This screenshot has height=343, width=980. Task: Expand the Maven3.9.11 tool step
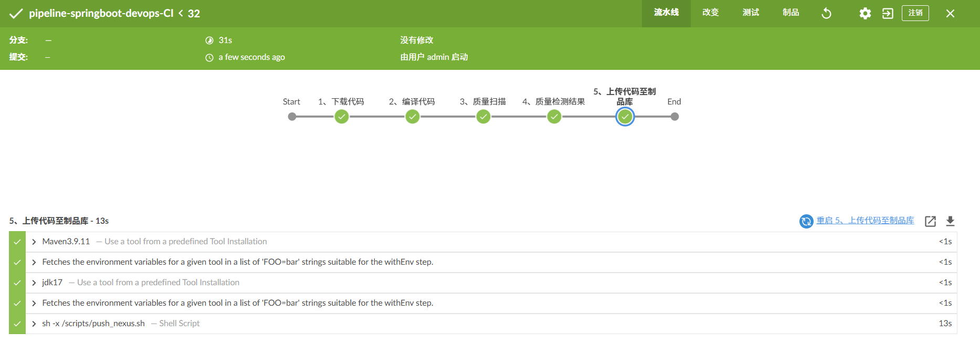(x=34, y=242)
